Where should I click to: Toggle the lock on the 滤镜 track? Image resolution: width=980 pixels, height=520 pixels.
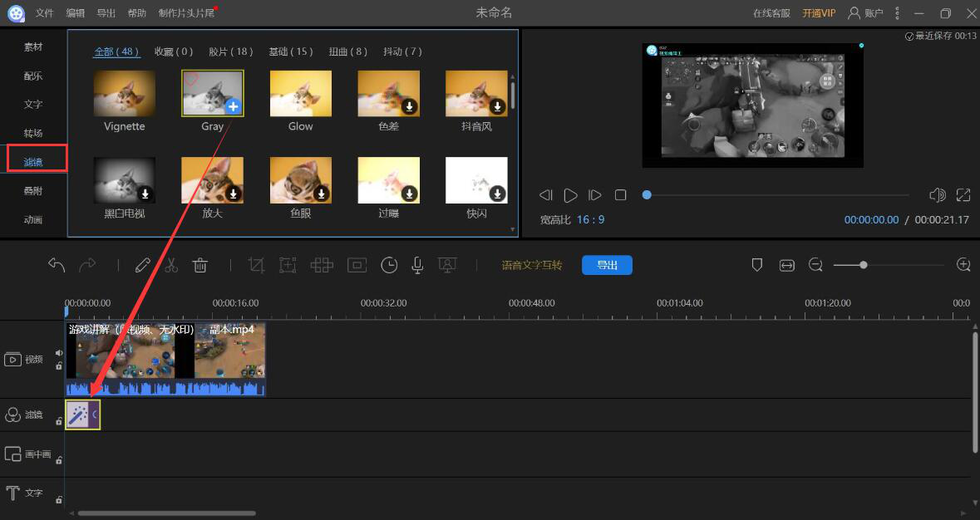tap(59, 421)
